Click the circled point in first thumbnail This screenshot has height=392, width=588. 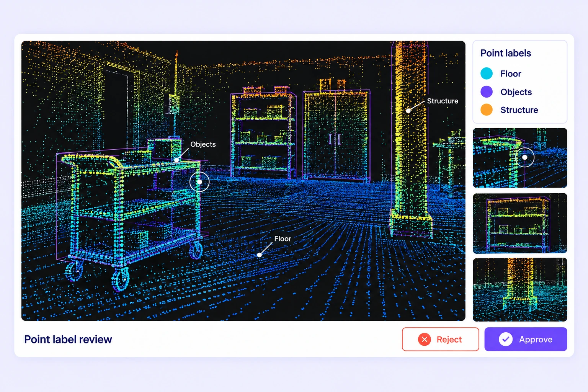coord(525,157)
